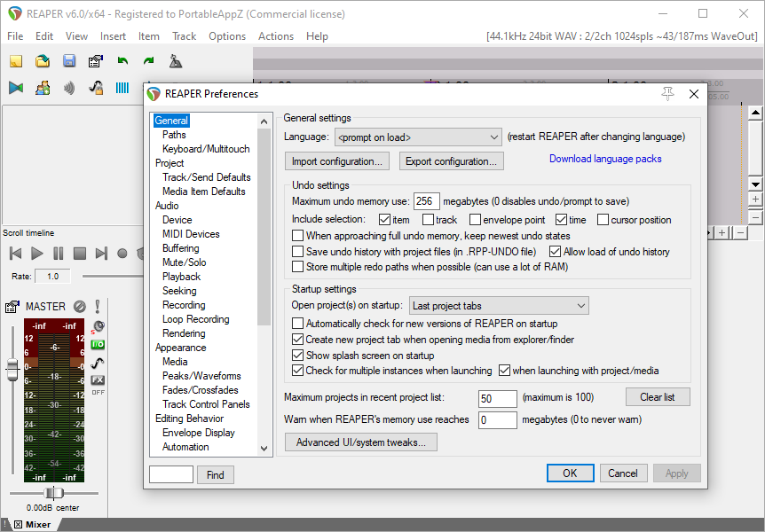
Task: Open the Options menu
Action: point(227,36)
